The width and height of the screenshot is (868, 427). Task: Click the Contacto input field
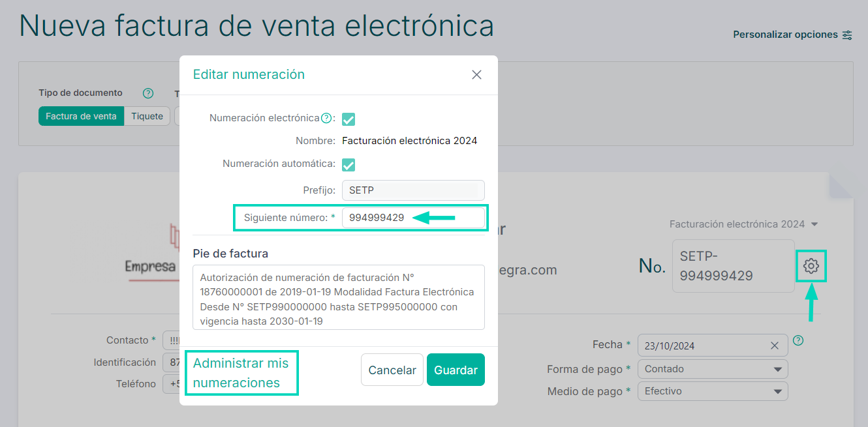click(x=171, y=340)
